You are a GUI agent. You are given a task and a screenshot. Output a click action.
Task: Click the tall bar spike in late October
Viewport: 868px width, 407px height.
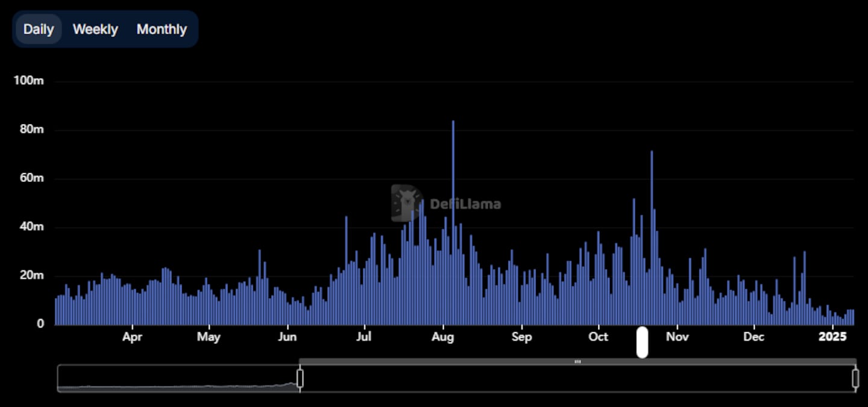point(652,238)
